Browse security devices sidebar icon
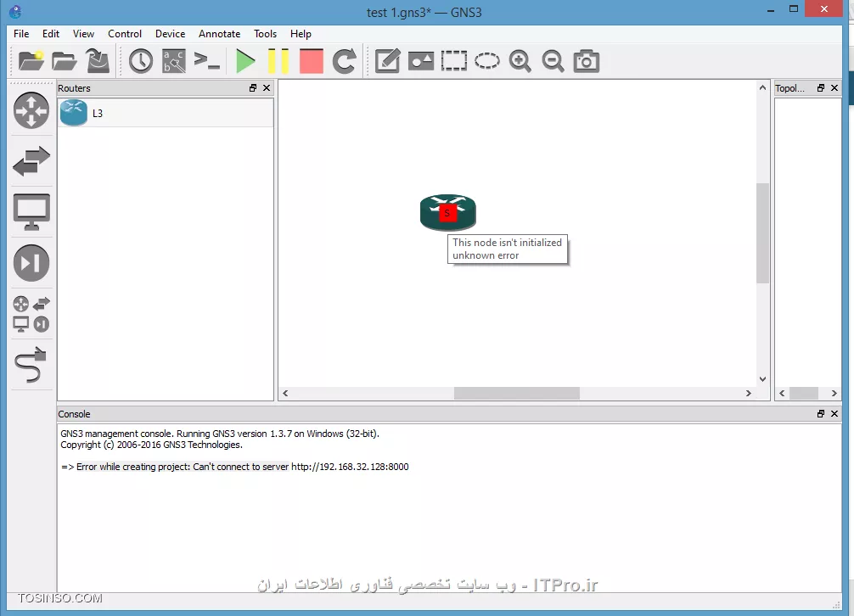 [31, 263]
